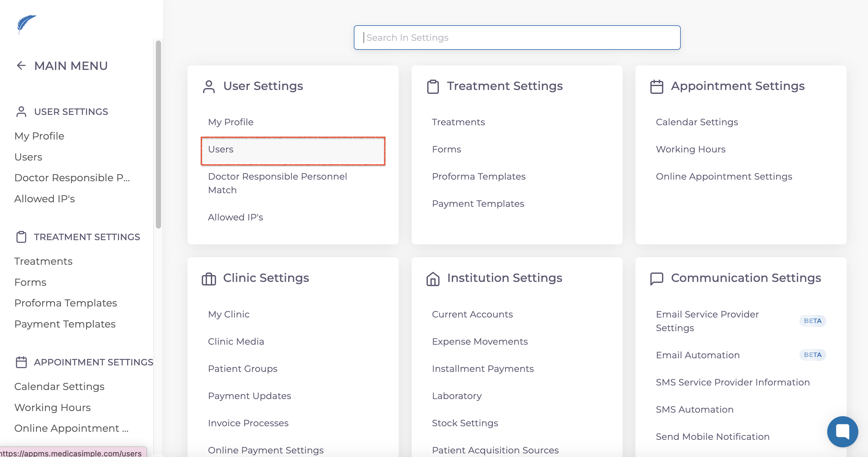Click the feather logo icon
The width and height of the screenshot is (868, 457).
coord(26,24)
